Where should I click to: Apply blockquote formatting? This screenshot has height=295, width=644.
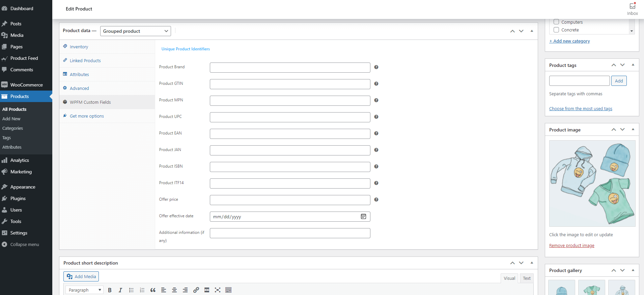click(153, 290)
